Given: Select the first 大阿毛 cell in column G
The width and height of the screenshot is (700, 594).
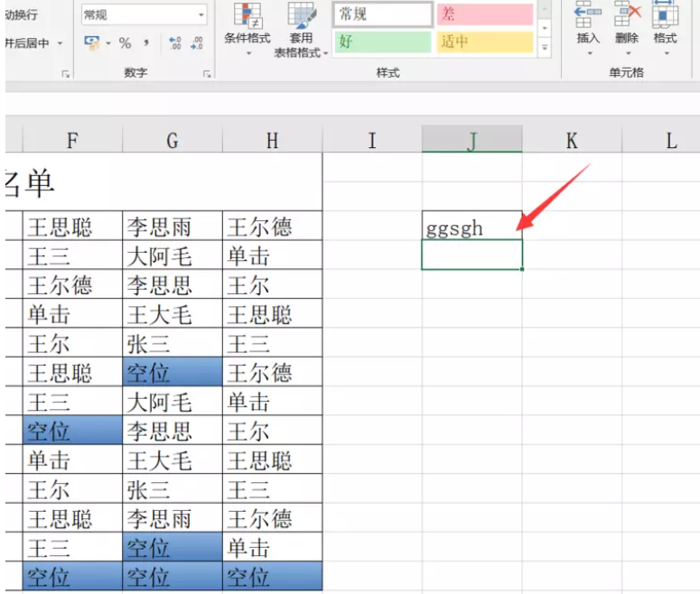Looking at the screenshot, I should [173, 255].
